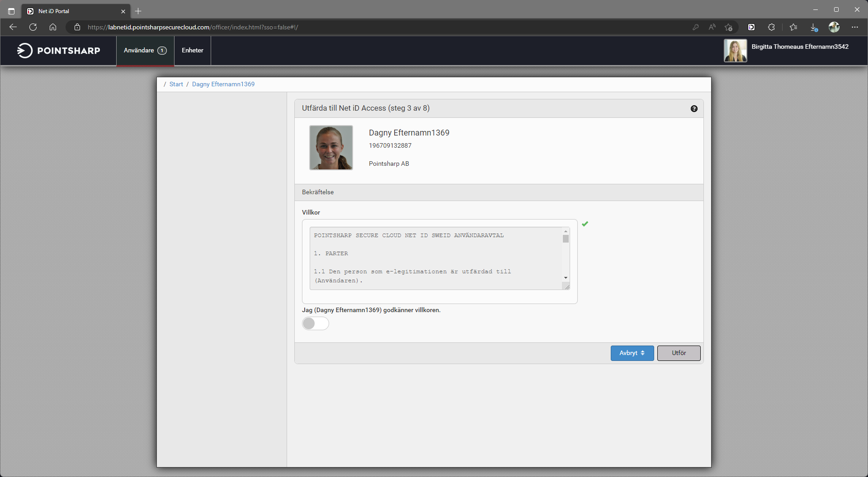Open the Enheter tab
868x477 pixels.
coord(193,51)
